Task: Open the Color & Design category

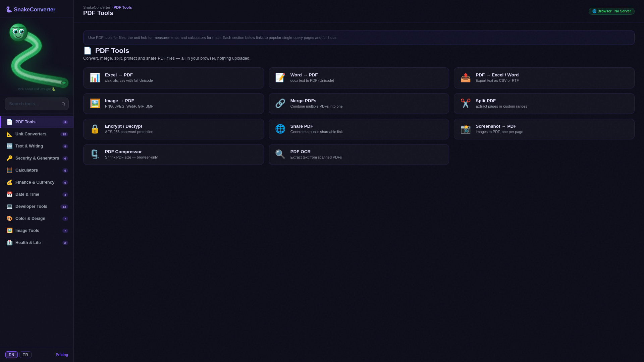Action: pos(37,219)
